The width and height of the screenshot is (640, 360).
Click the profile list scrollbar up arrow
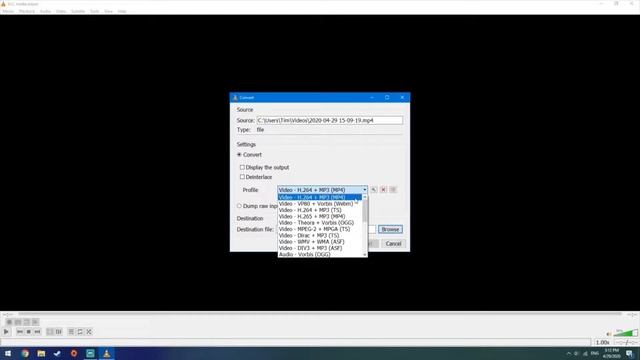coord(365,197)
